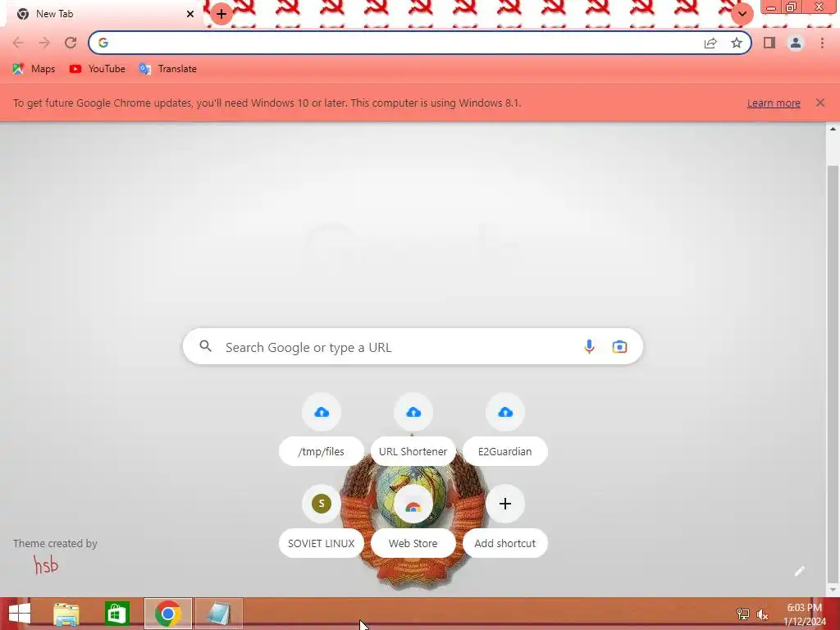The width and height of the screenshot is (840, 630).
Task: Open the Translate bookmark
Action: click(x=167, y=69)
